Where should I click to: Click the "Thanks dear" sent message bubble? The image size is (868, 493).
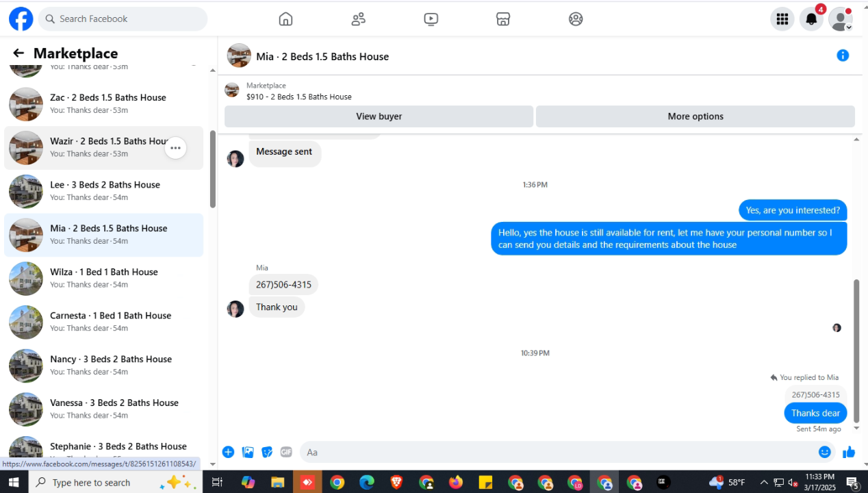coord(815,413)
